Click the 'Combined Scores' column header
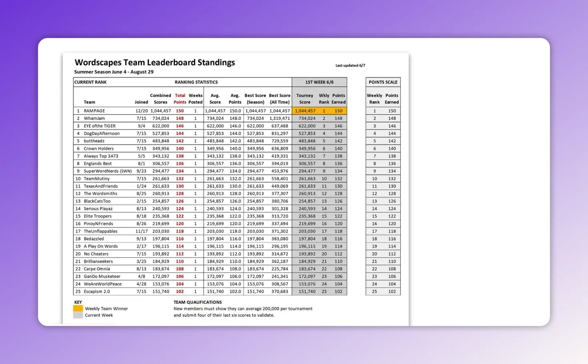 [x=160, y=99]
